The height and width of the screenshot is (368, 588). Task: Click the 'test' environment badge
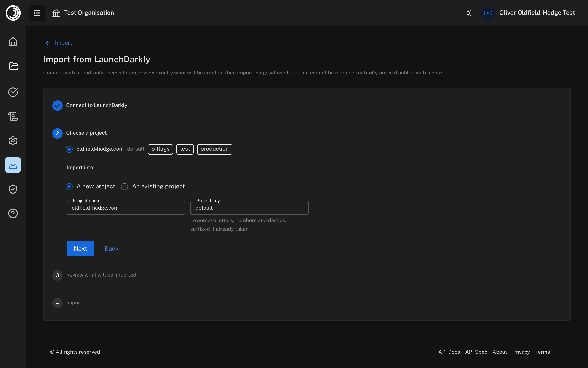click(x=185, y=149)
